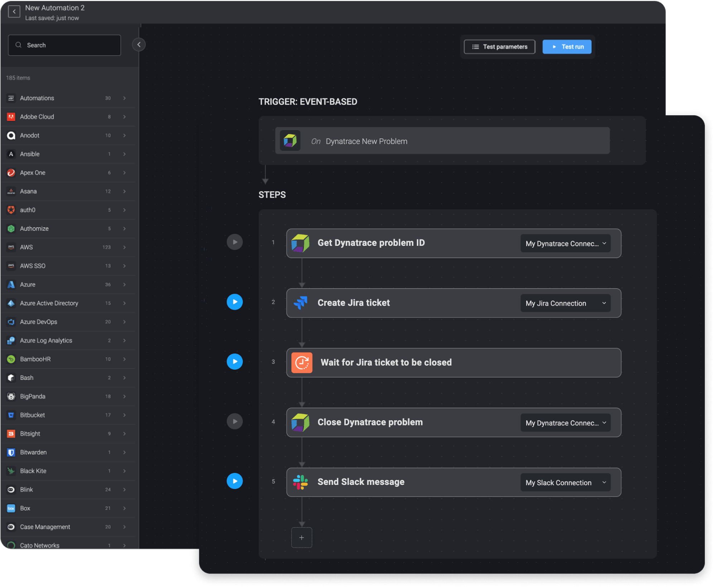This screenshot has width=716, height=588.
Task: Open the connection dropdown on Close Dynatrace problem
Action: [x=566, y=423]
